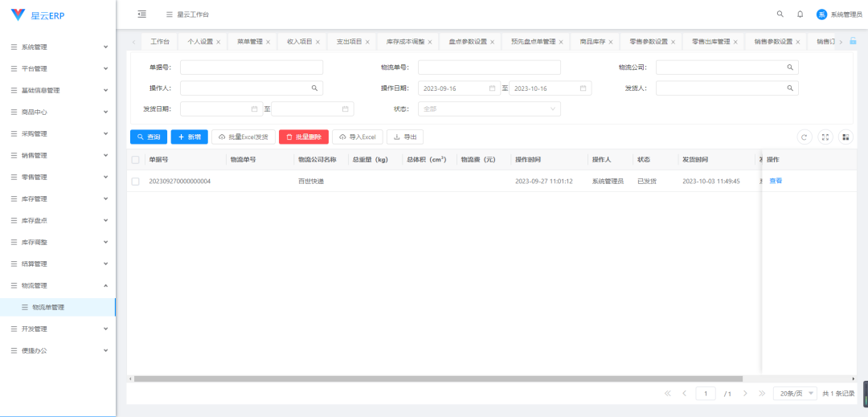This screenshot has width=868, height=417.
Task: Click the 单据号 input field
Action: (x=251, y=67)
